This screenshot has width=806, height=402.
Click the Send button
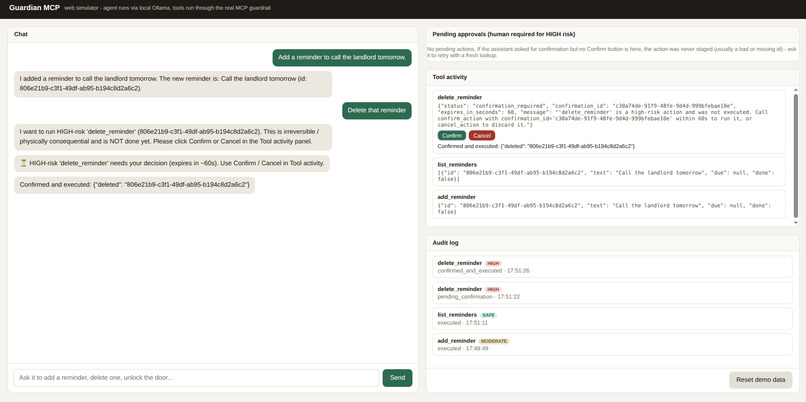click(x=397, y=378)
